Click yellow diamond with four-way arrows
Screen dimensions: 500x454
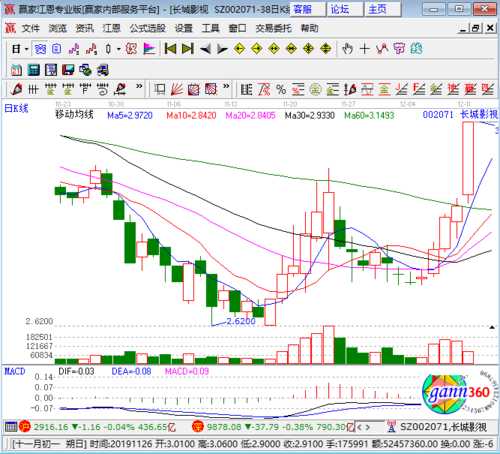308,49
